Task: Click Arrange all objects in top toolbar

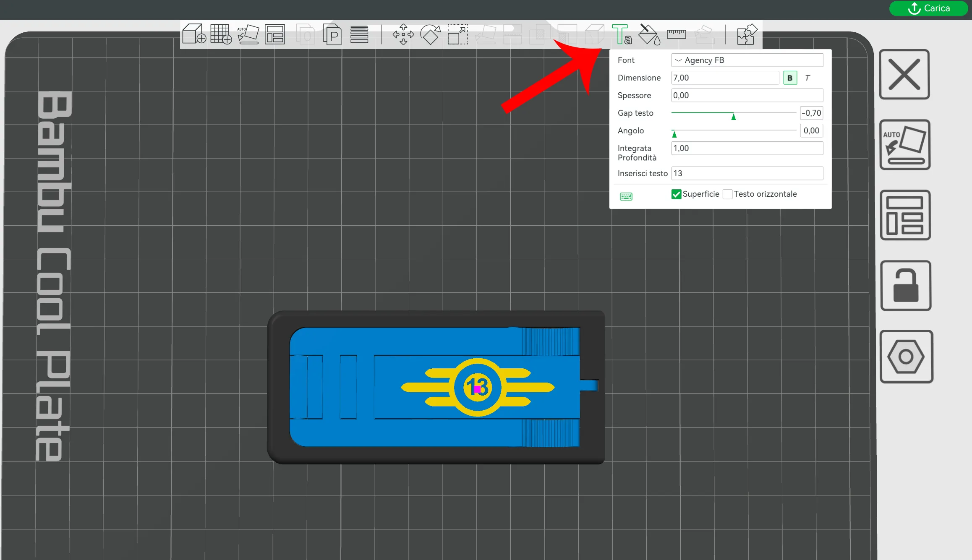Action: pos(275,34)
